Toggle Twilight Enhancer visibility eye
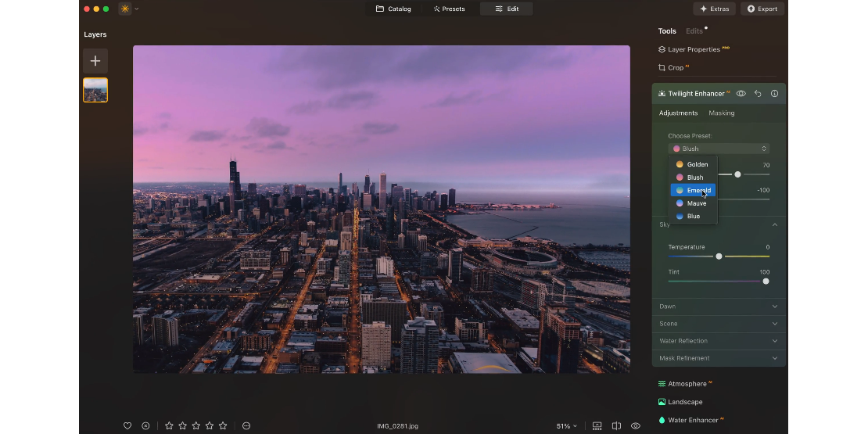Screen dimensions: 868x434 point(741,94)
